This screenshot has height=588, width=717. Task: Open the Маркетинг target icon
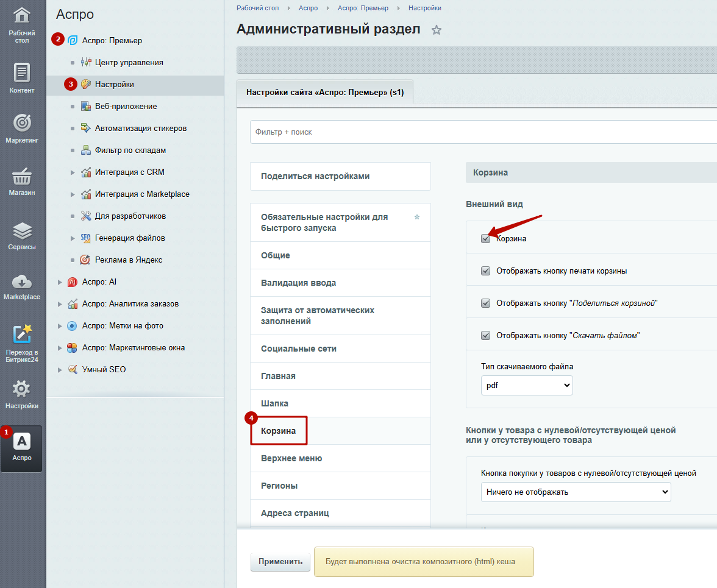click(21, 122)
